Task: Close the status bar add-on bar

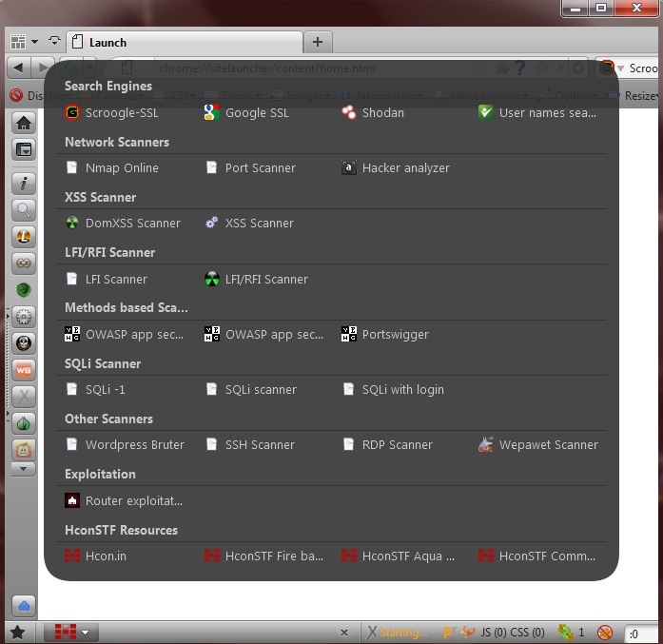Action: pos(344,633)
